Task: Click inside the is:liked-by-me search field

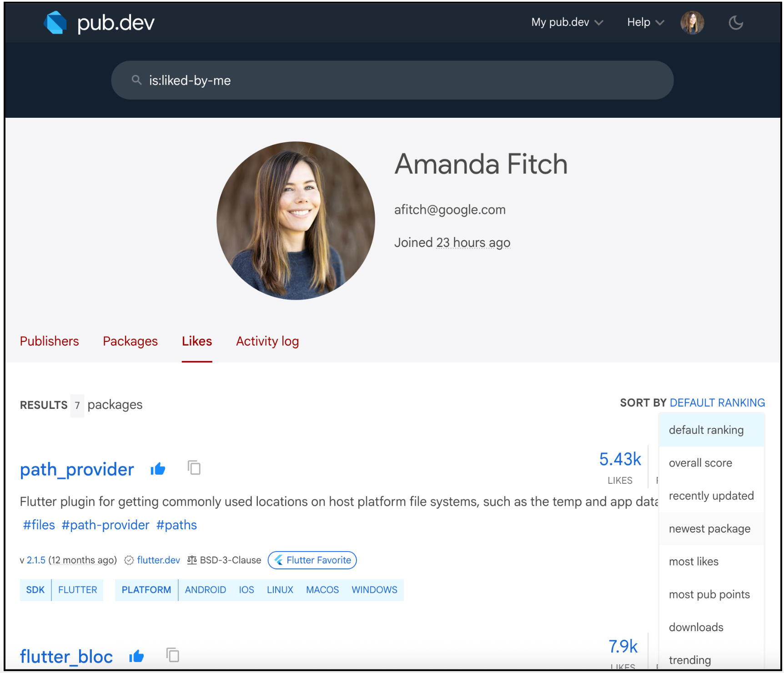Action: point(318,80)
